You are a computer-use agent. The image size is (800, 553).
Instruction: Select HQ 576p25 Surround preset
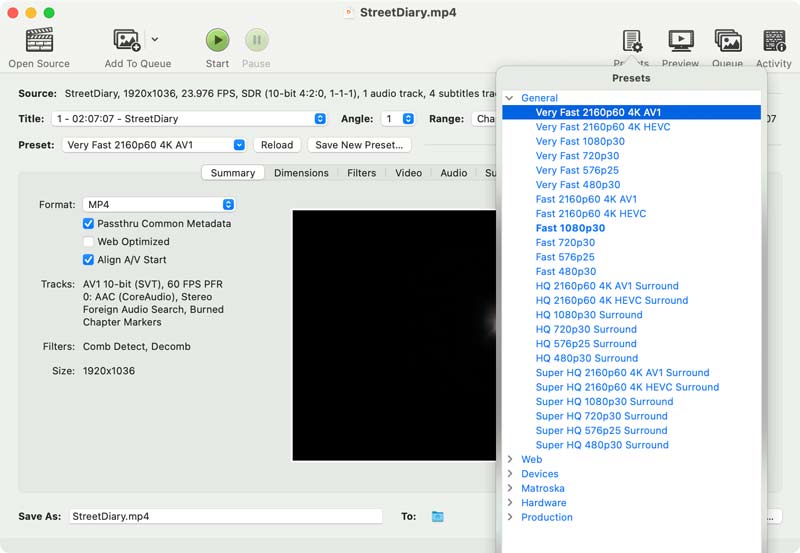pos(631,344)
